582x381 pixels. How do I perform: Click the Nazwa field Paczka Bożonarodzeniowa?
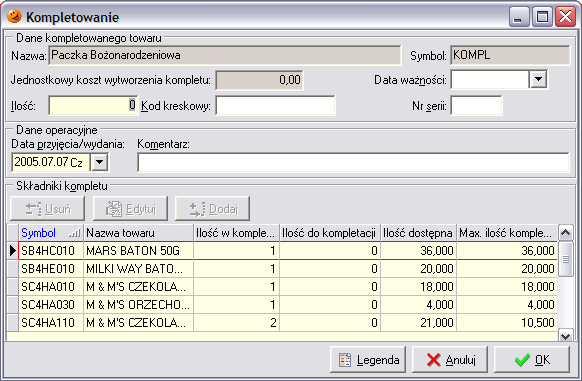pos(225,55)
